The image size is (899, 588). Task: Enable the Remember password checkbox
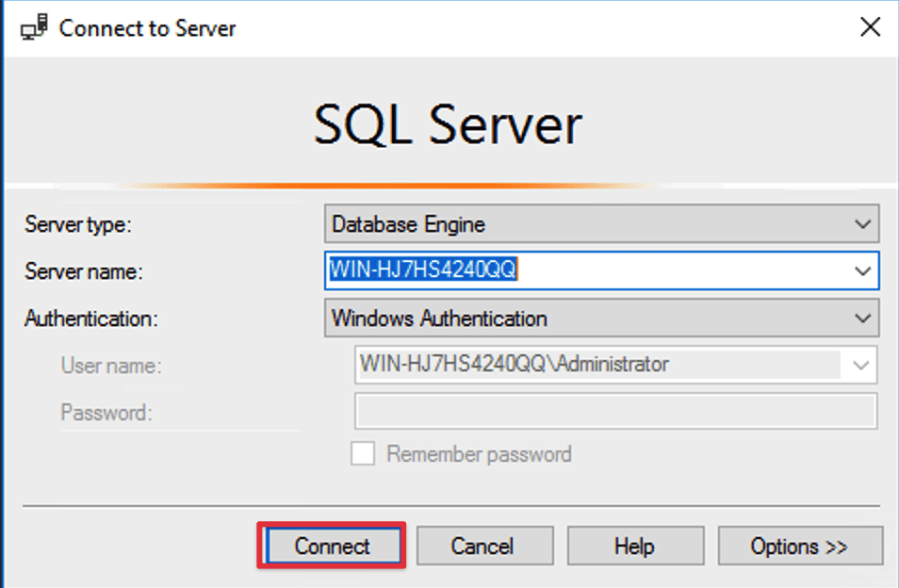tap(363, 454)
